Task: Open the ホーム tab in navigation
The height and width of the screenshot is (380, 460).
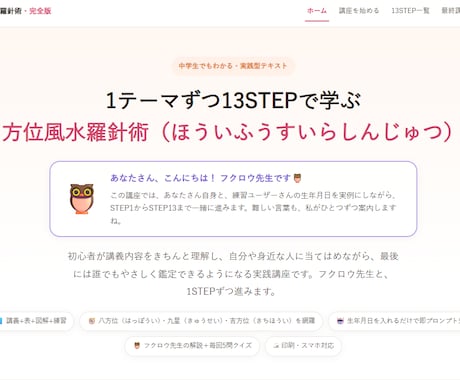Action: coord(317,11)
